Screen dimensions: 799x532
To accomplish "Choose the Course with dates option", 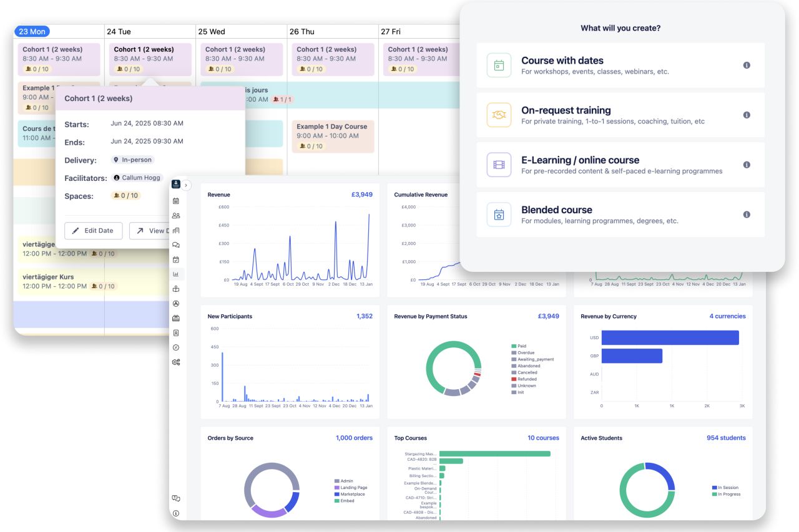I will pos(620,65).
